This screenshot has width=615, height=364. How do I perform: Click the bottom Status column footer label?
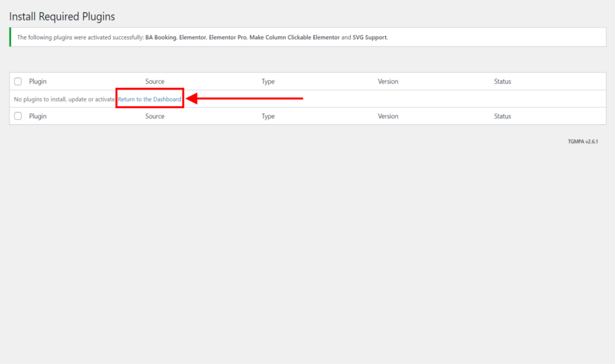tap(502, 117)
